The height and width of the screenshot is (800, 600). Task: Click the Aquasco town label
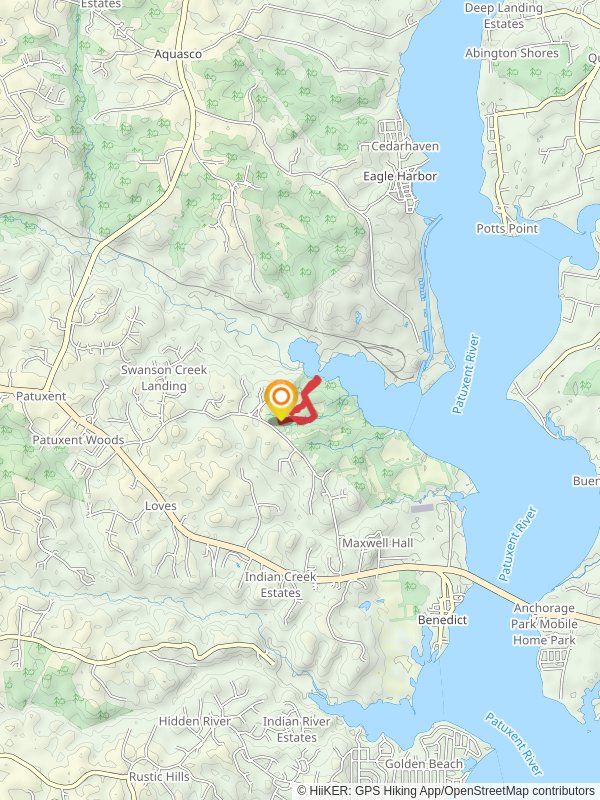[x=178, y=54]
